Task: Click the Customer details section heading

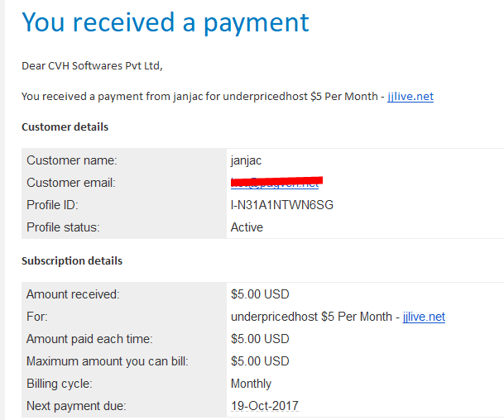Action: 65,127
